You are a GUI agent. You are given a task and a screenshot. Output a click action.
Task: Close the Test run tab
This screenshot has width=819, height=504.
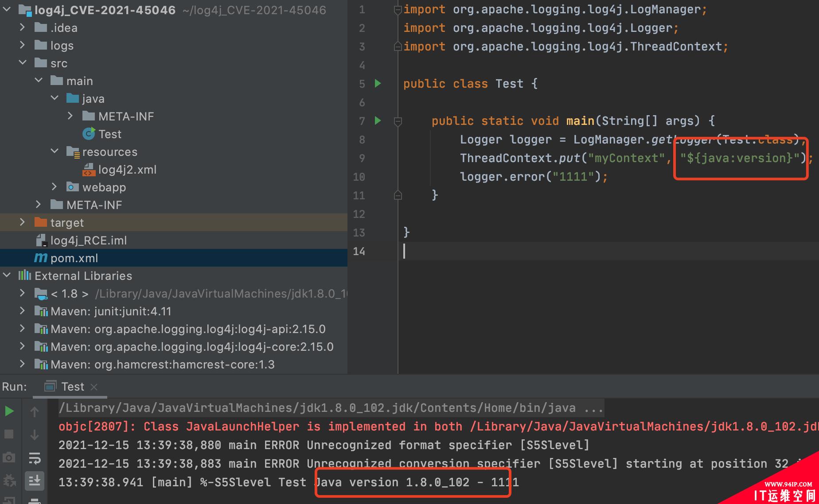(94, 387)
